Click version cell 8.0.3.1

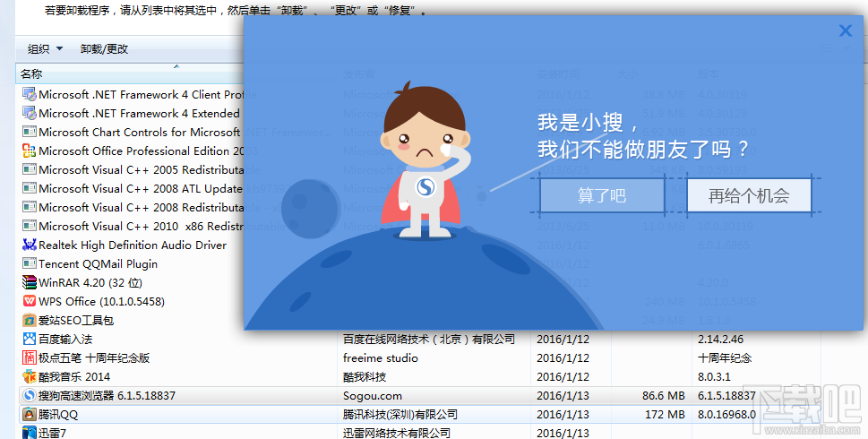click(x=714, y=377)
